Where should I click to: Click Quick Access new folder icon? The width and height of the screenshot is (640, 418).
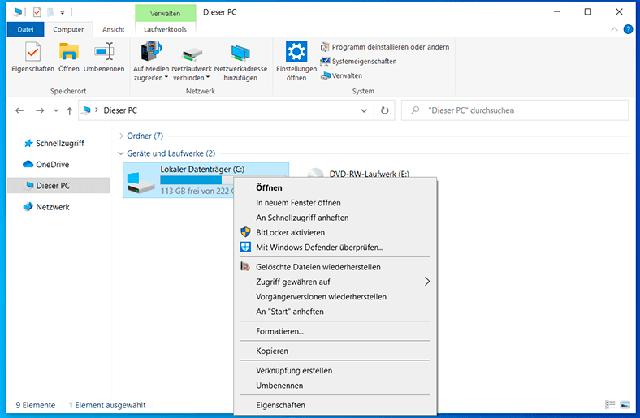pyautogui.click(x=50, y=12)
